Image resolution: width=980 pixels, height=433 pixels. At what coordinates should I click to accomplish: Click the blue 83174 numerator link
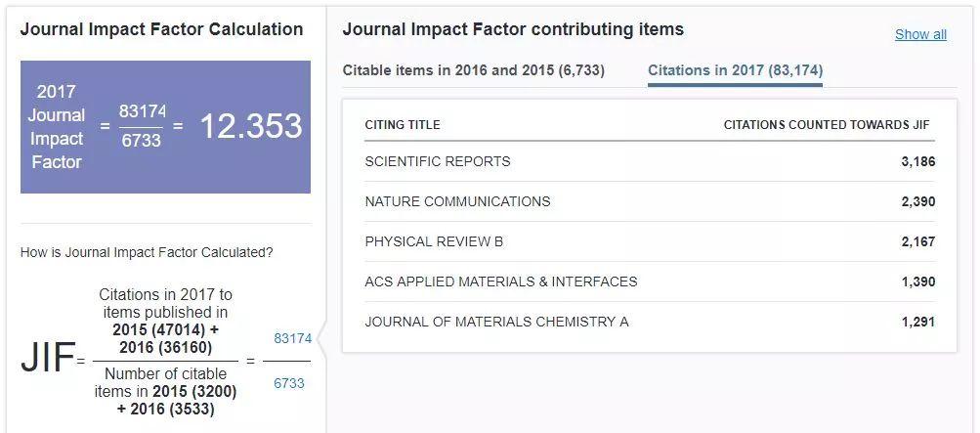[292, 338]
